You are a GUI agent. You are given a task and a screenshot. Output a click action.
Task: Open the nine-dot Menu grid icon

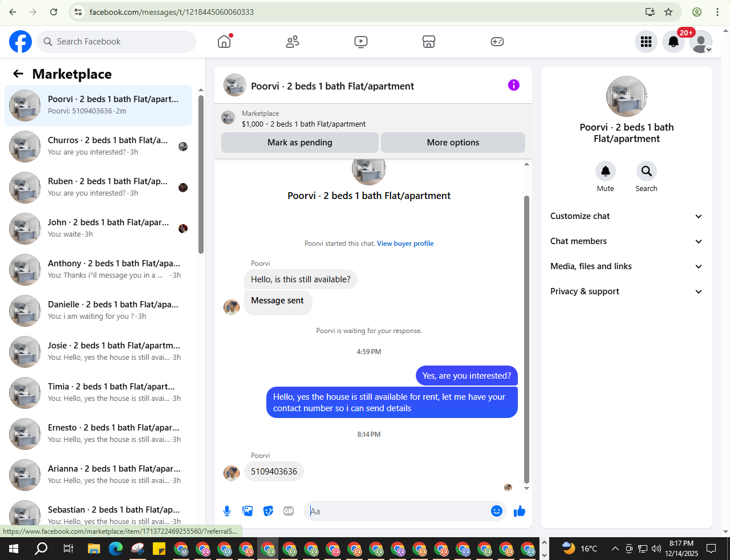coord(646,42)
